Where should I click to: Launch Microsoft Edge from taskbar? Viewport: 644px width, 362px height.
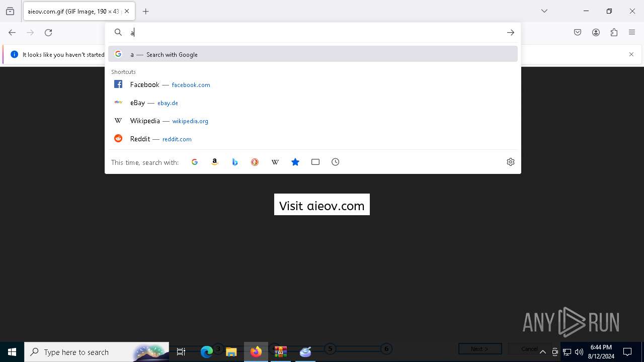click(x=206, y=352)
